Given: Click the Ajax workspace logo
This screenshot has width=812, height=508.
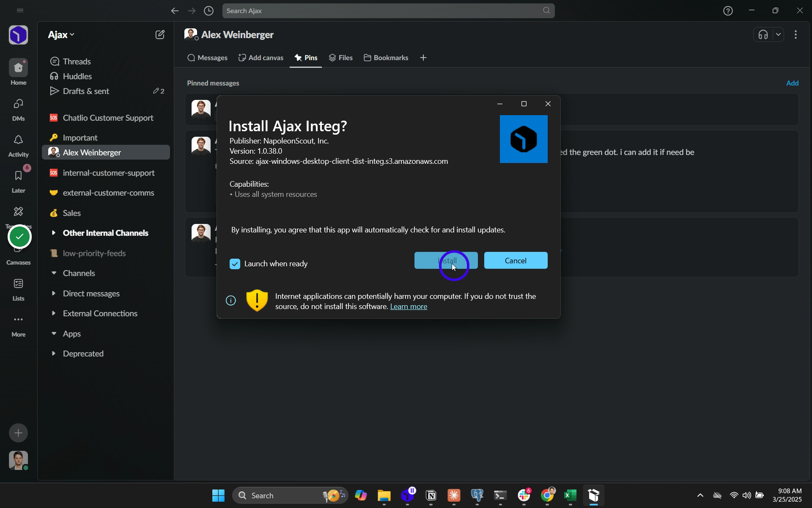Looking at the screenshot, I should pyautogui.click(x=18, y=35).
